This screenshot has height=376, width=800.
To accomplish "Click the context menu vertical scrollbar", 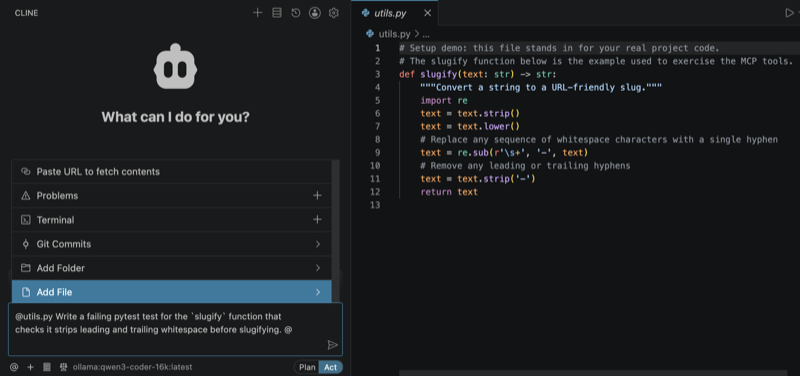I will click(335, 230).
